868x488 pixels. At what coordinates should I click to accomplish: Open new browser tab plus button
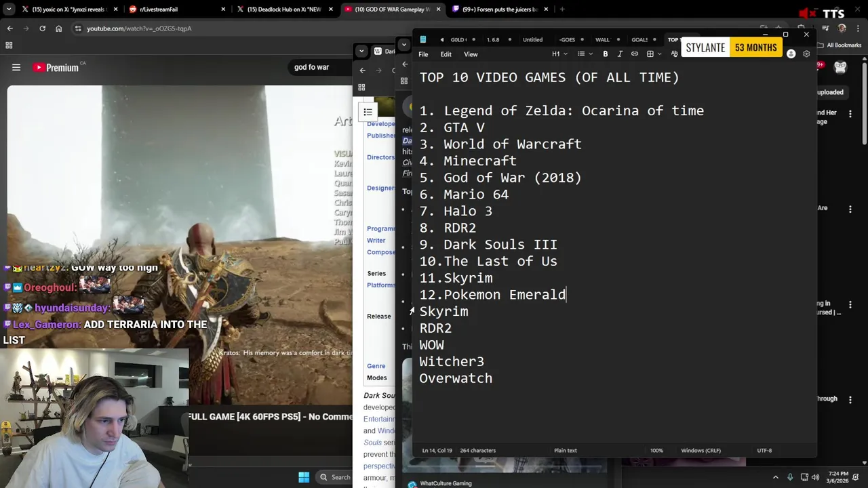pos(562,9)
